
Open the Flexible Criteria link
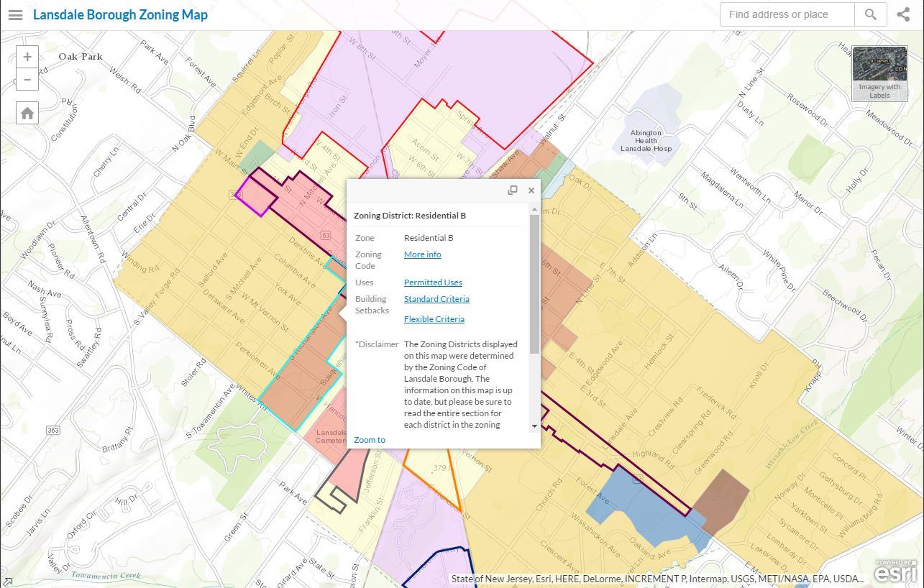pos(434,318)
